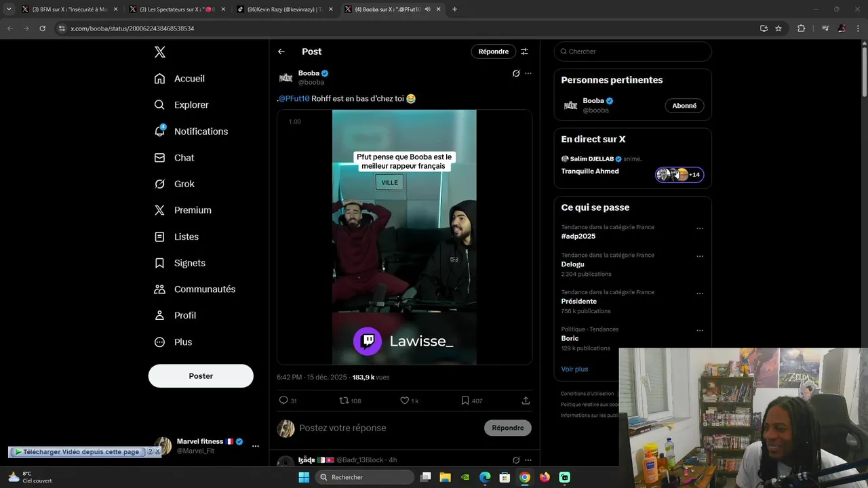
Task: Open Chat messages
Action: point(174,158)
